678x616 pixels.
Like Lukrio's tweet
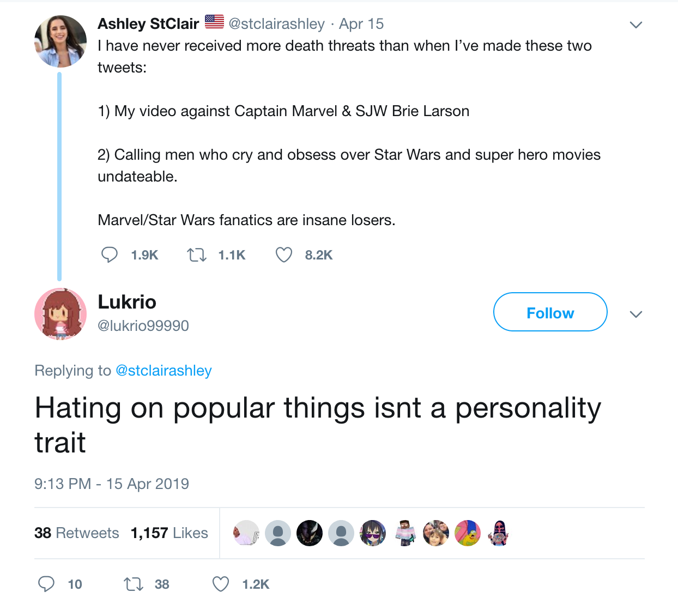(220, 584)
